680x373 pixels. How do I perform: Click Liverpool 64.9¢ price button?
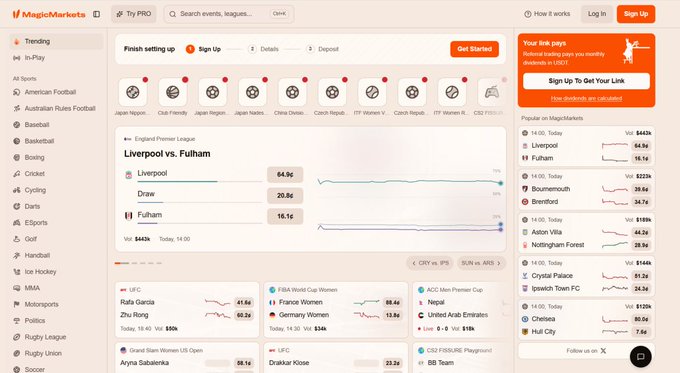click(285, 174)
